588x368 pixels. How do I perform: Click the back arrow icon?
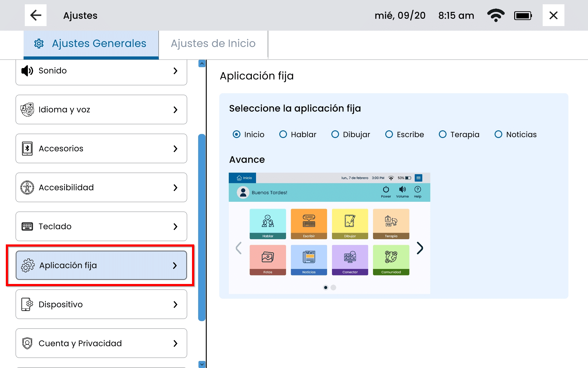click(36, 15)
